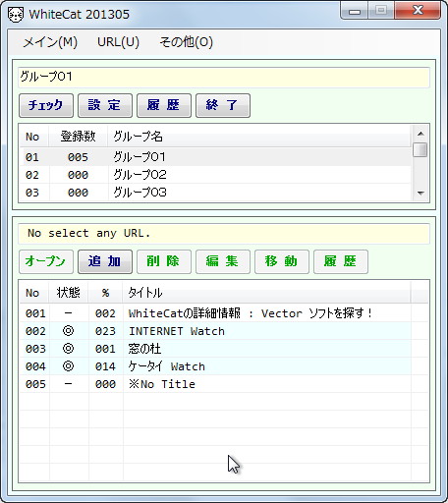This screenshot has width=448, height=503.
Task: Click scroll up arrow of group list
Action: [420, 134]
